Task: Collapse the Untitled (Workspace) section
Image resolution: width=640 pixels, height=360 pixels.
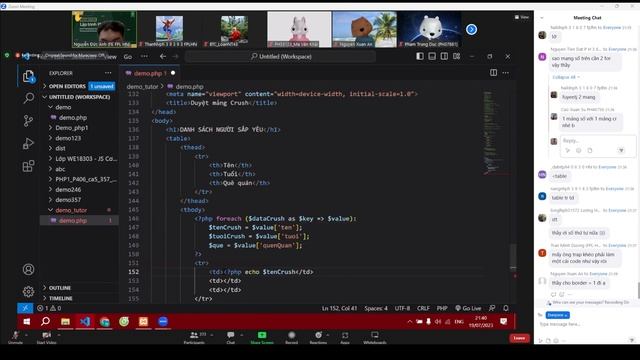Action: tap(80, 97)
